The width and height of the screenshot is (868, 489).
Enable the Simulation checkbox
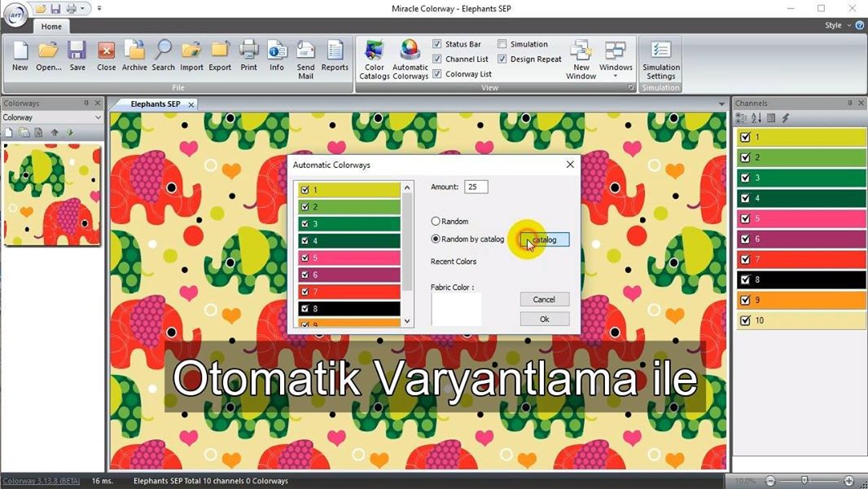[502, 44]
